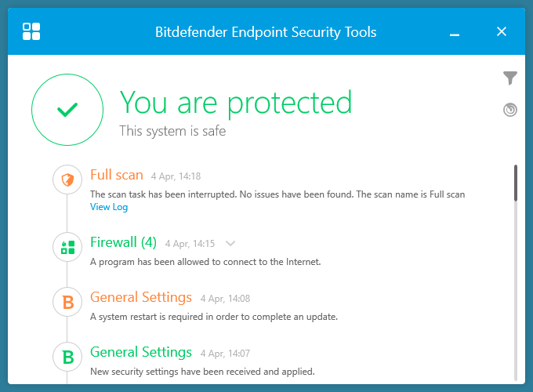Open the orange General Settings restart event
The height and width of the screenshot is (392, 533).
pos(141,297)
